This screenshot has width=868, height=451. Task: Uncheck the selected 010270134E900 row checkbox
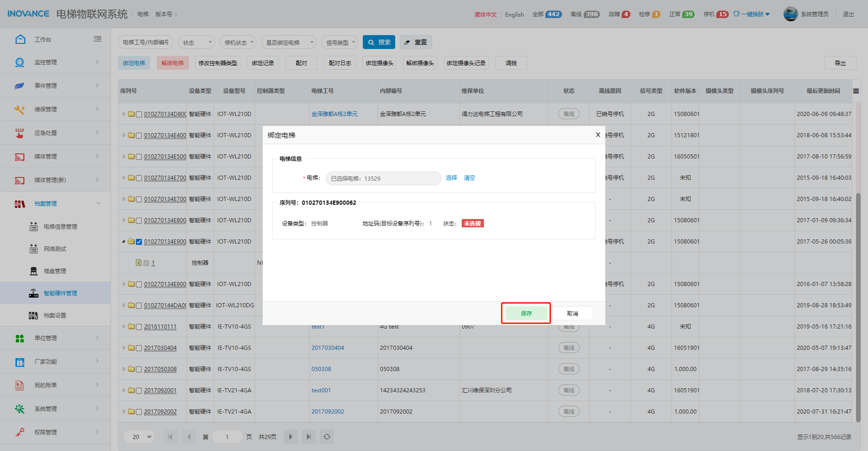tap(139, 242)
